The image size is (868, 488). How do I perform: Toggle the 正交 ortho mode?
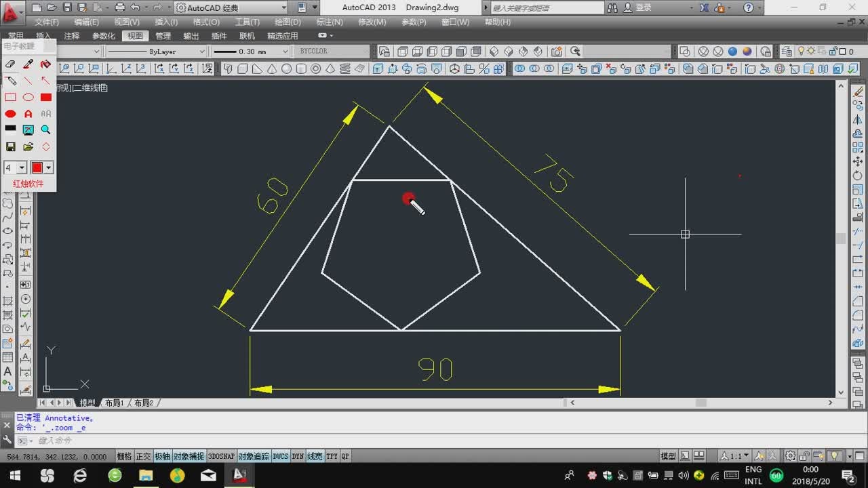click(x=144, y=457)
